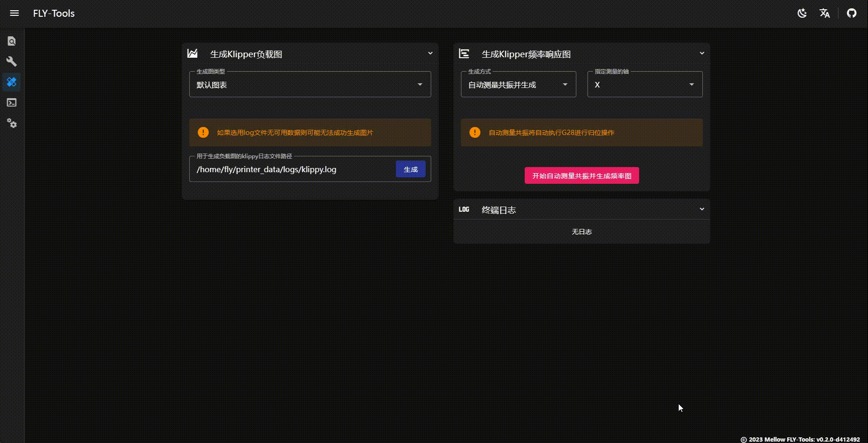Image resolution: width=868 pixels, height=443 pixels.
Task: Open the 指定测量的轴 dropdown showing X
Action: (x=645, y=85)
